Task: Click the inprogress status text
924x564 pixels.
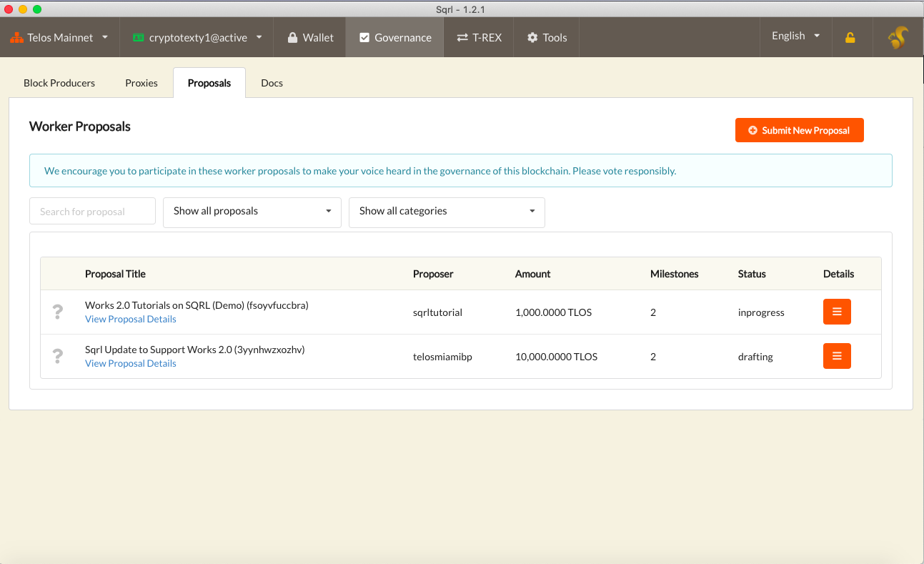Action: 761,312
